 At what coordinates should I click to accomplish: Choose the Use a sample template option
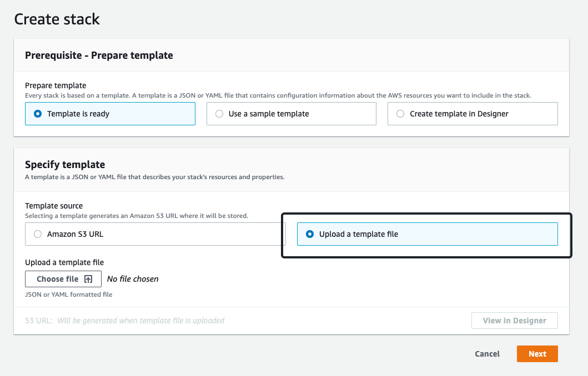tap(292, 114)
